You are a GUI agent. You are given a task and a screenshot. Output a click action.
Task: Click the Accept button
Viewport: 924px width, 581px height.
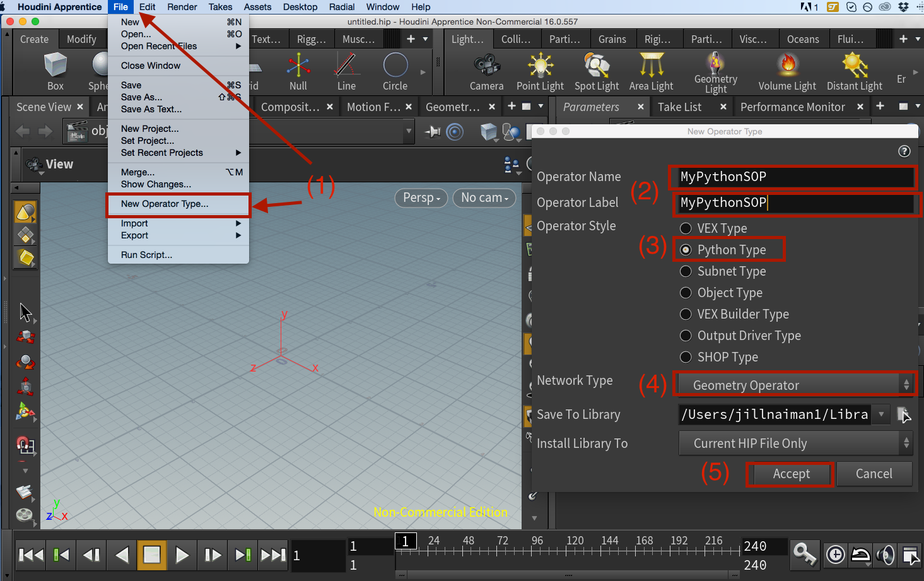tap(791, 474)
